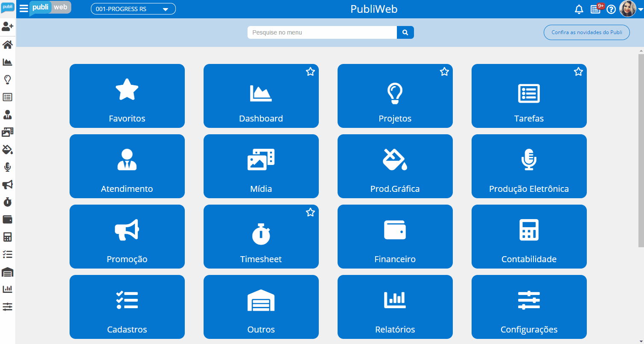Open Cadastros from the sidebar checklist icon

tap(7, 254)
